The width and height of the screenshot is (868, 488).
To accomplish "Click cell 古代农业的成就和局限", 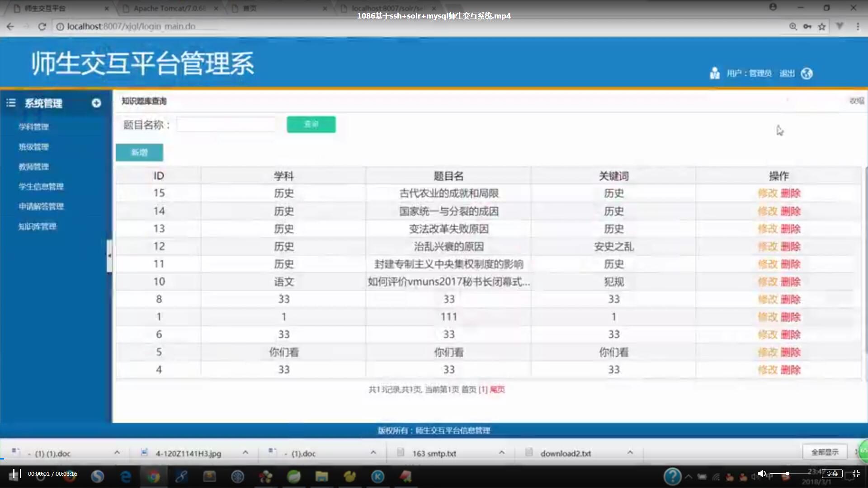I will [449, 193].
